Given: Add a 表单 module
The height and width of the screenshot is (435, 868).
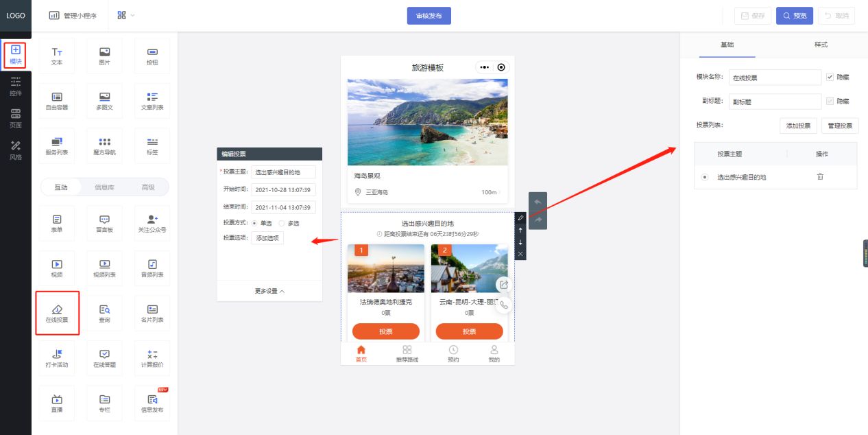Looking at the screenshot, I should coord(57,224).
